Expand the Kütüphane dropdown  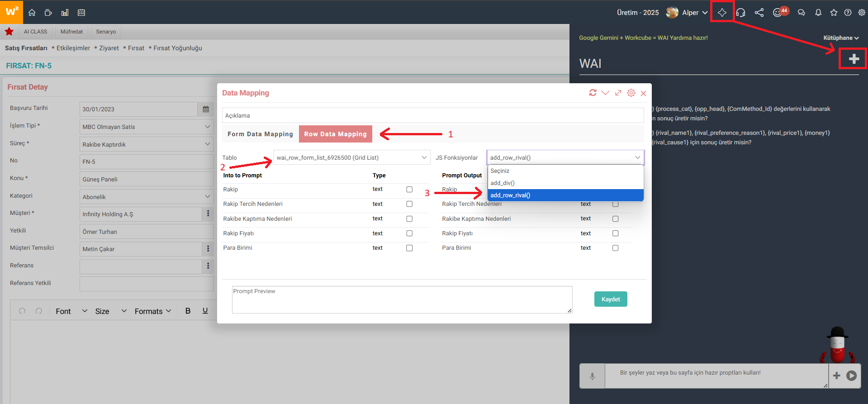click(841, 38)
